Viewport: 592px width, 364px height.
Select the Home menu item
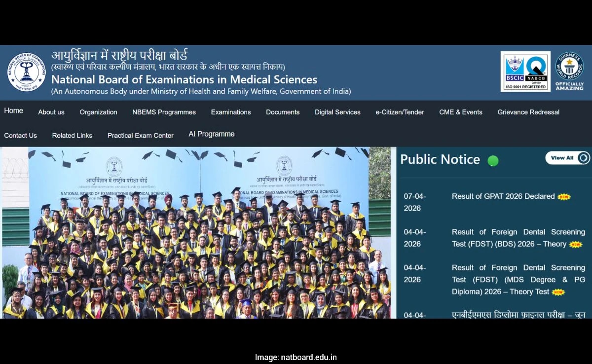coord(14,111)
